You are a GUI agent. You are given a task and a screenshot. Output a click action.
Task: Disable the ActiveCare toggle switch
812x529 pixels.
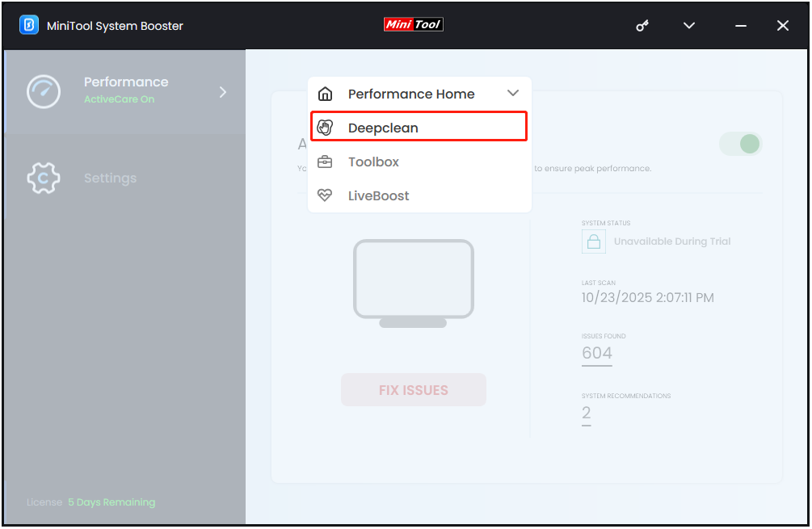click(x=740, y=143)
